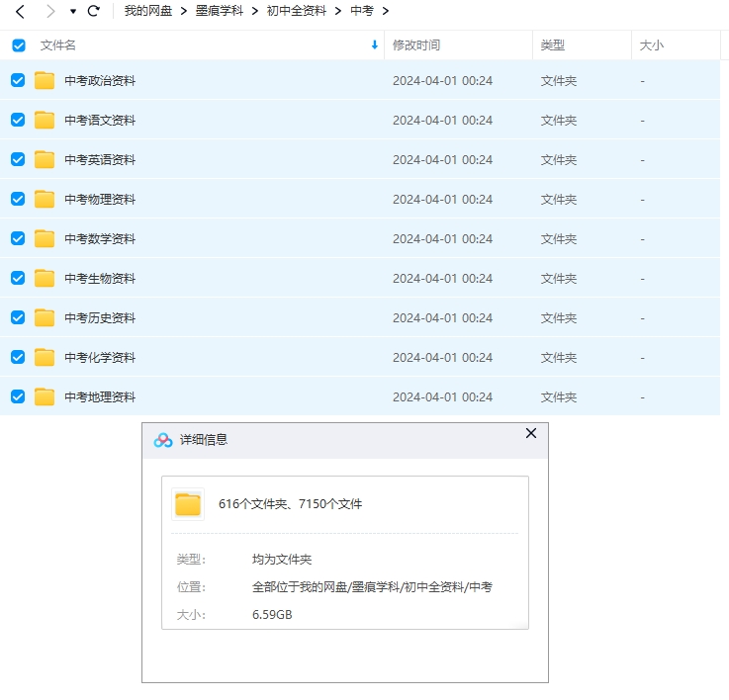The image size is (729, 700).
Task: Click the blue sort arrow in 文件名 column
Action: 374,45
